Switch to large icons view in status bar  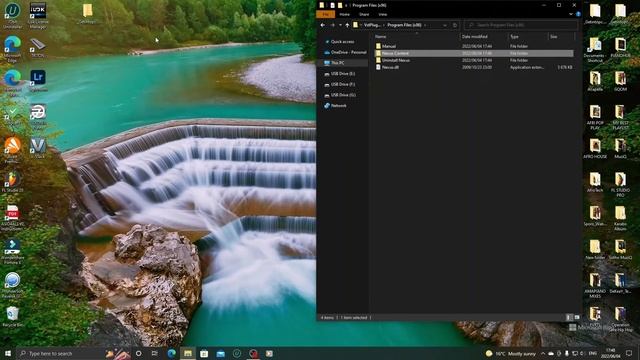click(x=577, y=317)
